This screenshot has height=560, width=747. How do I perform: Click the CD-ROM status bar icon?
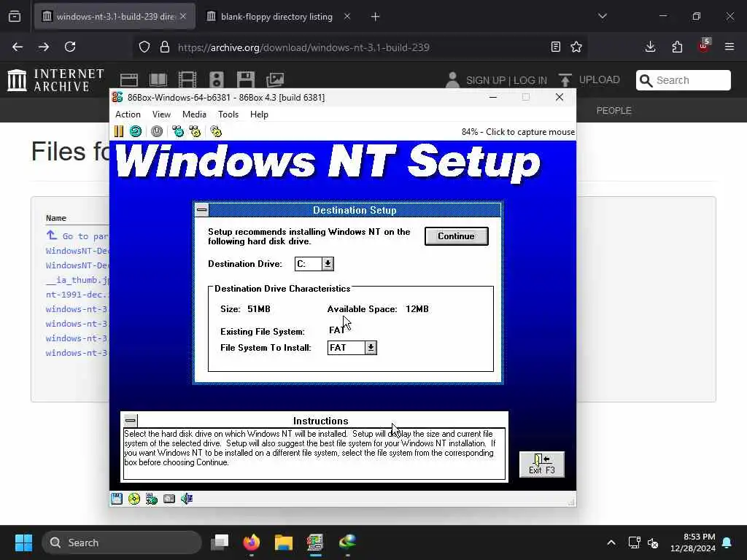coord(134,499)
